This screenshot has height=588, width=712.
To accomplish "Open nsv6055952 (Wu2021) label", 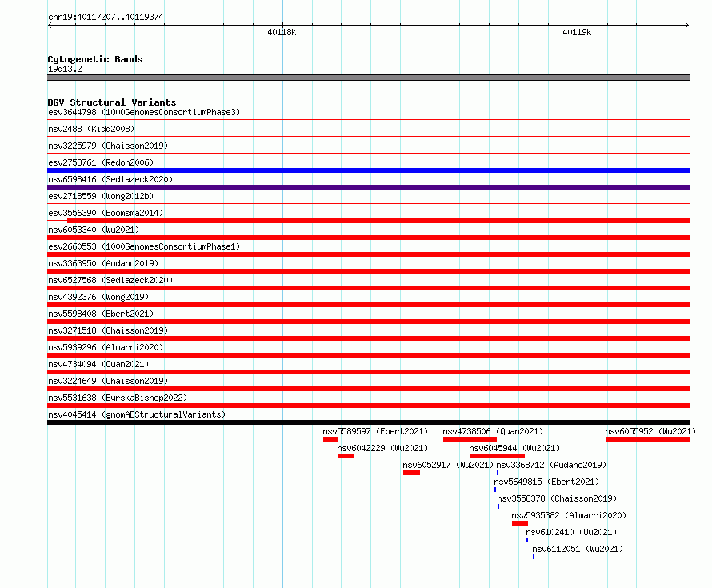I will [650, 431].
